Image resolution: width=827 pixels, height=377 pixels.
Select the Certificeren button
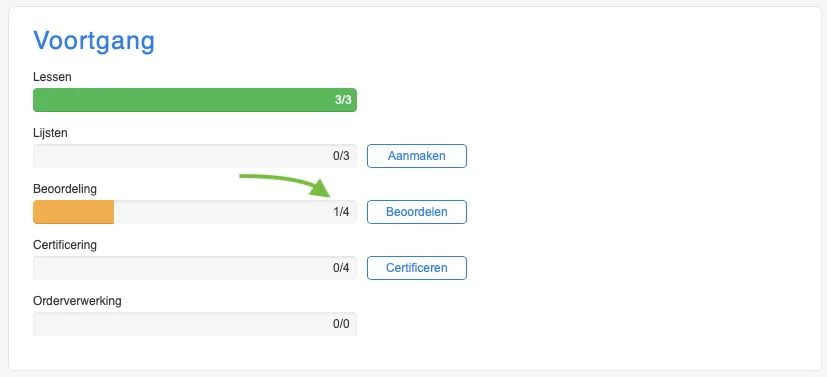[417, 268]
